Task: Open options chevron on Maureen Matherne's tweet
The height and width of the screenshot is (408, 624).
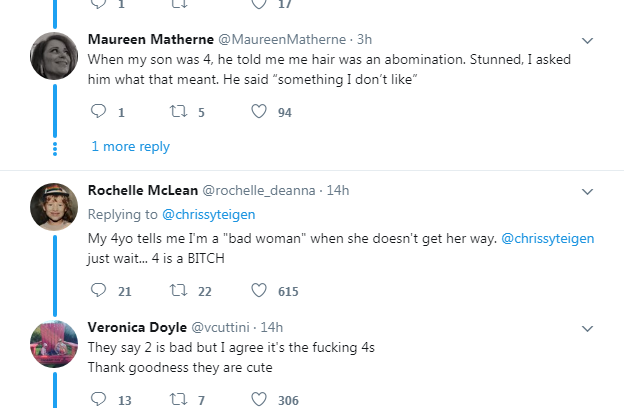Action: [x=587, y=41]
